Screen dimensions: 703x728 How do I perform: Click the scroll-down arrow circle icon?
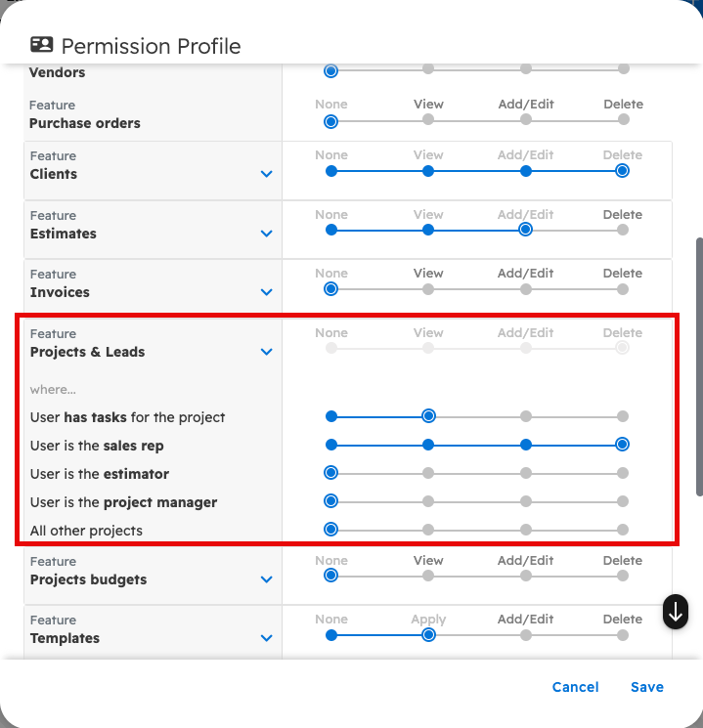(x=676, y=612)
